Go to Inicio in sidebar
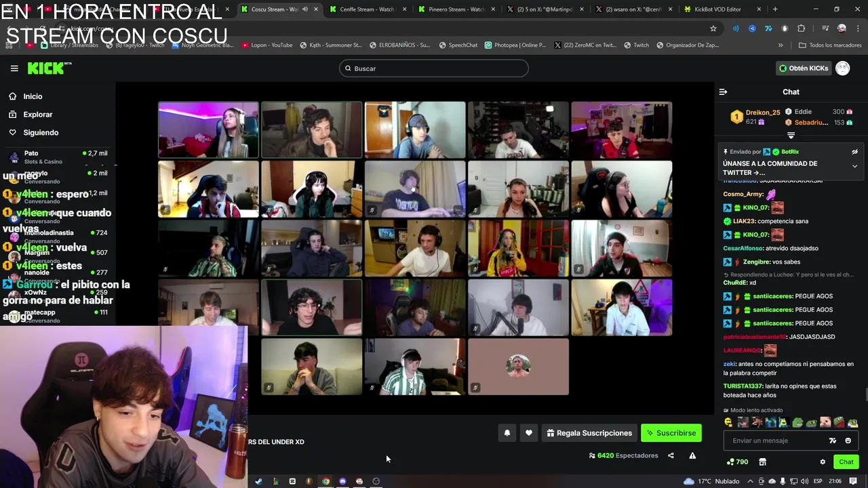868x488 pixels. click(33, 96)
